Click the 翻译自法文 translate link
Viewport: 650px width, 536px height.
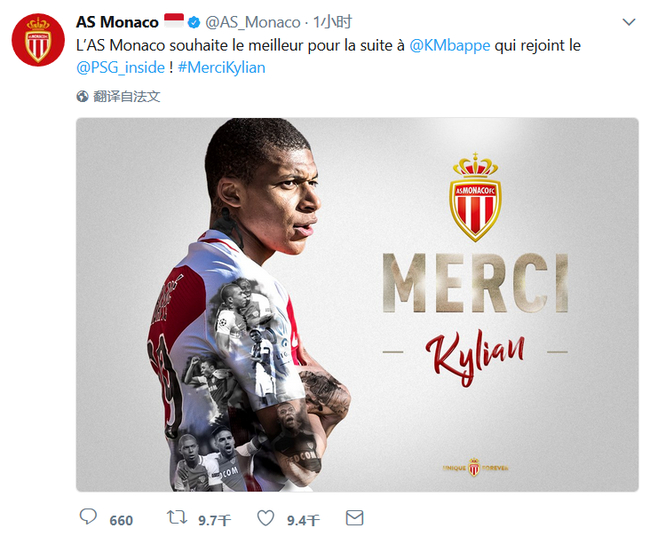(127, 97)
